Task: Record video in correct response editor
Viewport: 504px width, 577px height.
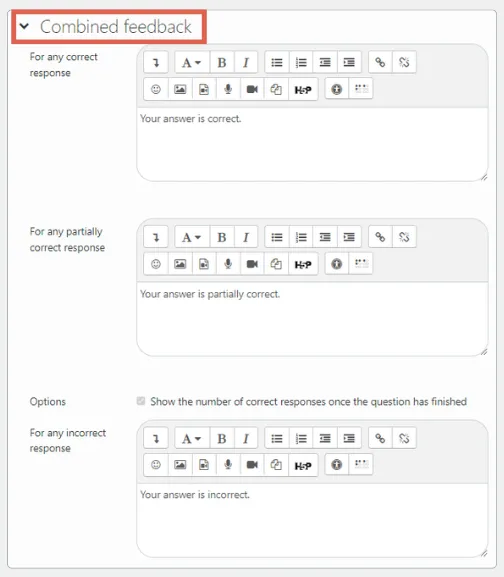Action: click(x=252, y=89)
